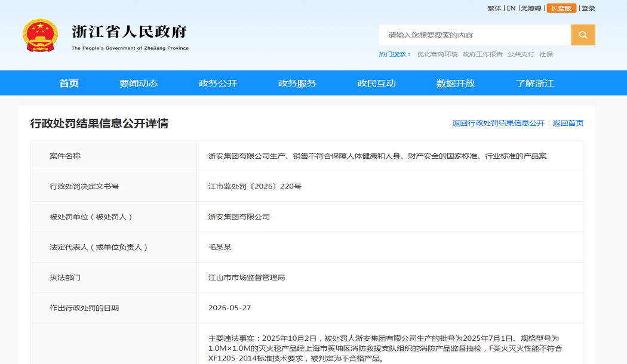This screenshot has width=627, height=364.
Task: Open the 了解浙江 navigation tab
Action: pyautogui.click(x=535, y=83)
